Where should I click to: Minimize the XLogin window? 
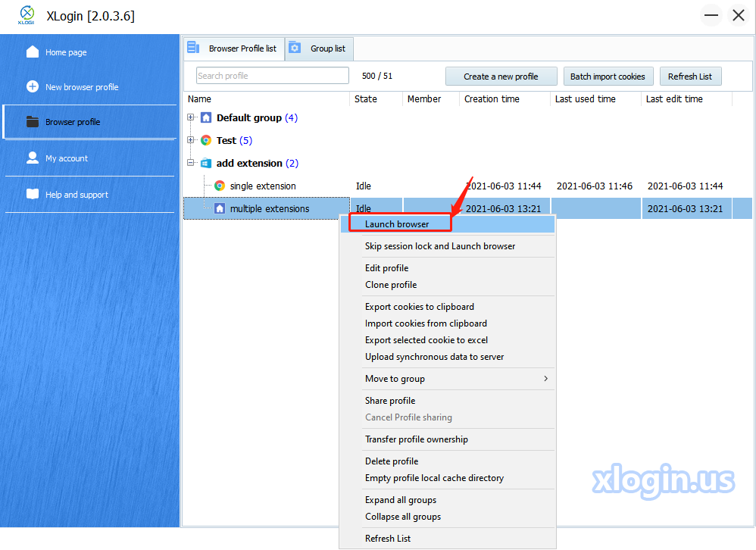tap(711, 15)
